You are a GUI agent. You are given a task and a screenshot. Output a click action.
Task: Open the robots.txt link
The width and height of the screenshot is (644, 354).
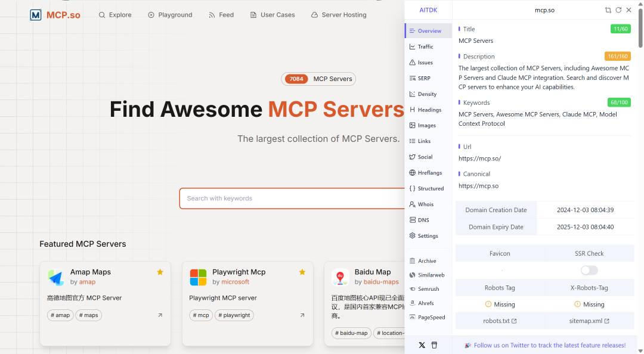[x=500, y=321]
